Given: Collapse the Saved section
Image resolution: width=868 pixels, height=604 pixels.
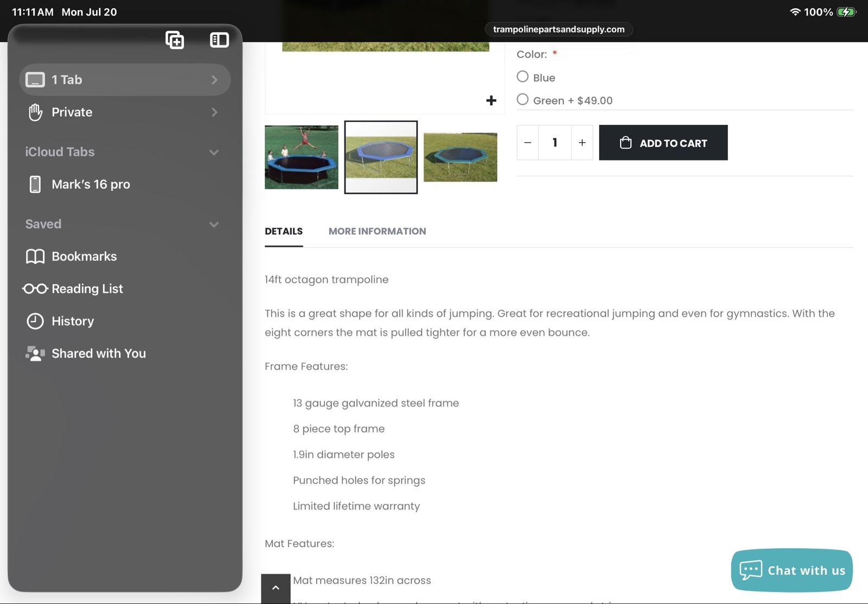Looking at the screenshot, I should [x=214, y=225].
